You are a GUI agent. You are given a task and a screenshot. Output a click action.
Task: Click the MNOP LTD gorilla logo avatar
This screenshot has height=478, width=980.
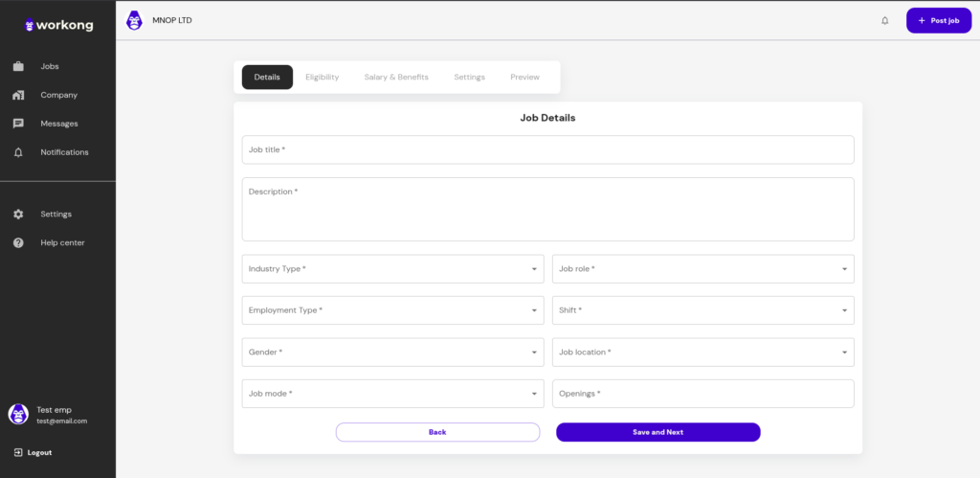tap(134, 21)
